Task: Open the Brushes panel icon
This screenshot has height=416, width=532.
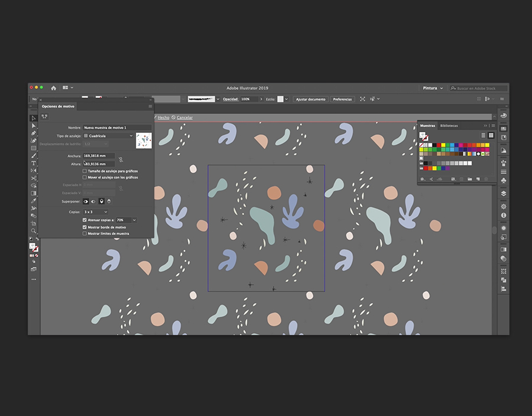Action: (x=504, y=162)
